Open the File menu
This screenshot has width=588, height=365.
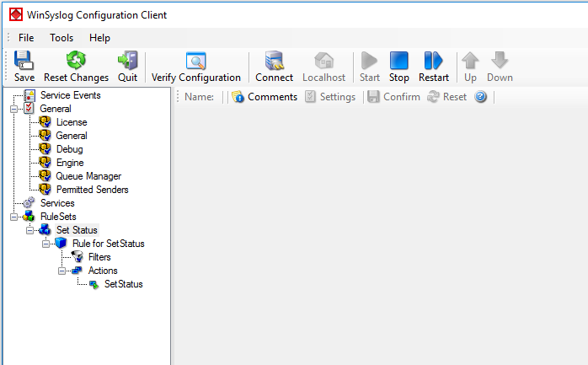[x=26, y=38]
